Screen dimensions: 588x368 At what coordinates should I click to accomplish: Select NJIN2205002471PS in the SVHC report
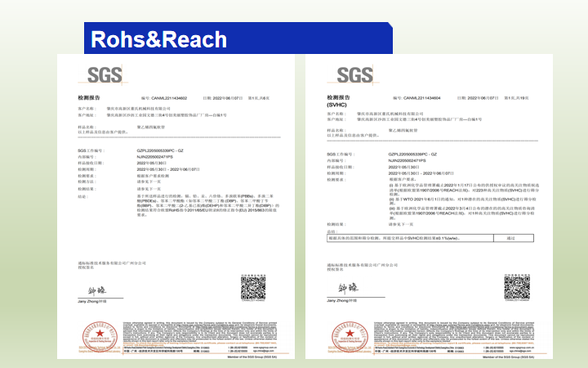click(407, 161)
